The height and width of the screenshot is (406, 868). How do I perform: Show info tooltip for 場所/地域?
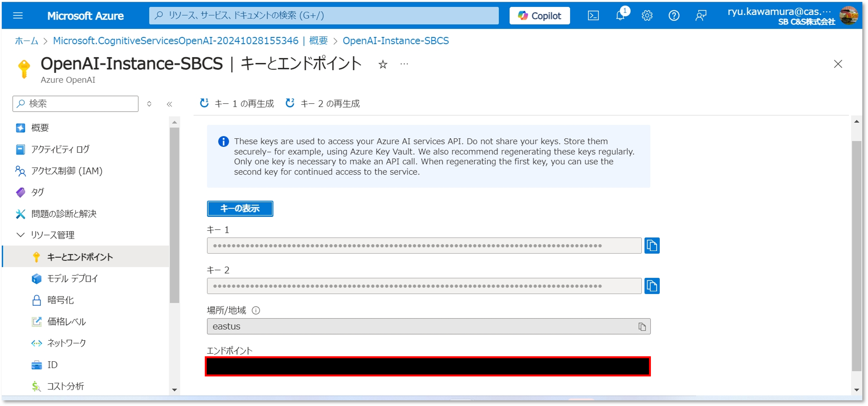pyautogui.click(x=256, y=311)
